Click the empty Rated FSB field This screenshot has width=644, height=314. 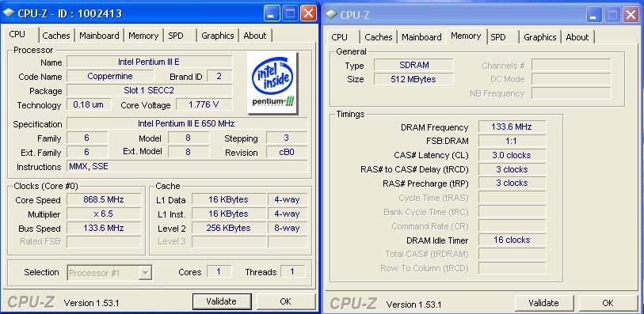(104, 241)
